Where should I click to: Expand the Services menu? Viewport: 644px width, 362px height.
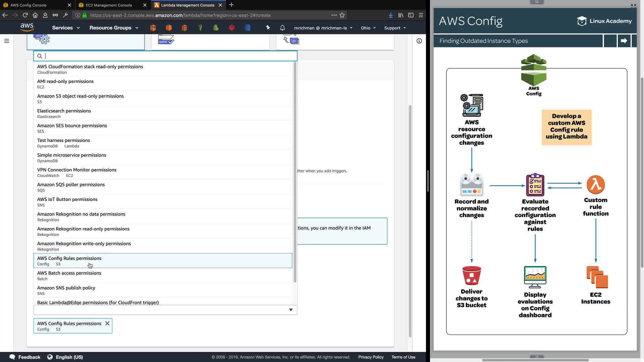point(66,28)
